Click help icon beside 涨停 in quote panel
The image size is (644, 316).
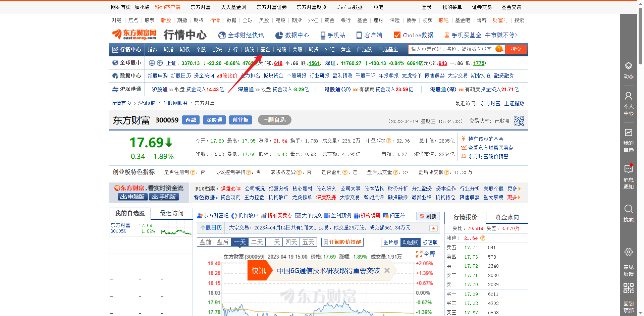pos(483,238)
